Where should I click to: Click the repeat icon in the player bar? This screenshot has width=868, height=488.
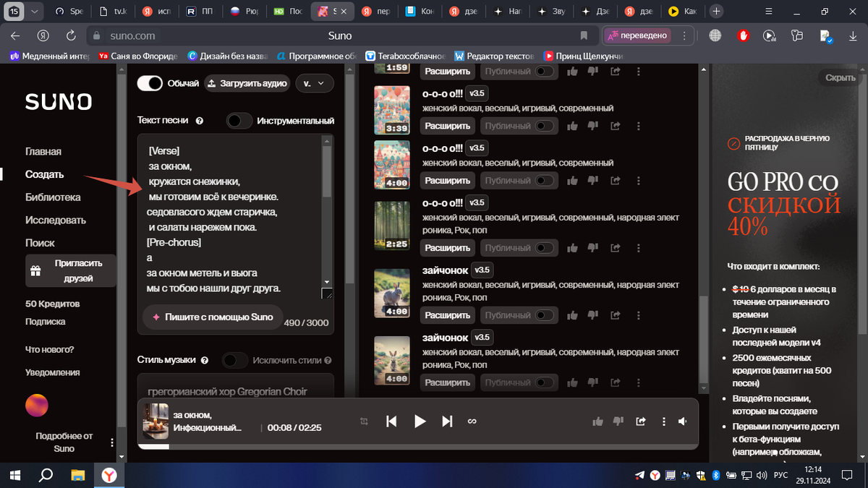(x=365, y=421)
